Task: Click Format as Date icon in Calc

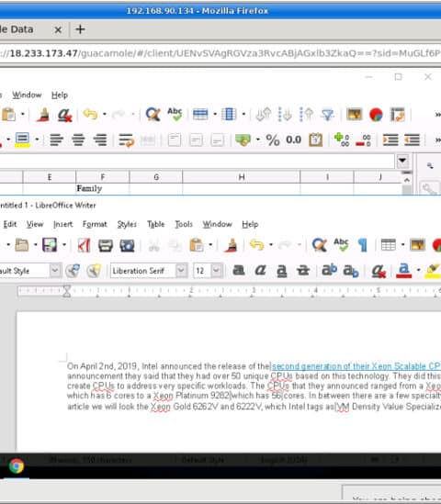Action: (315, 140)
